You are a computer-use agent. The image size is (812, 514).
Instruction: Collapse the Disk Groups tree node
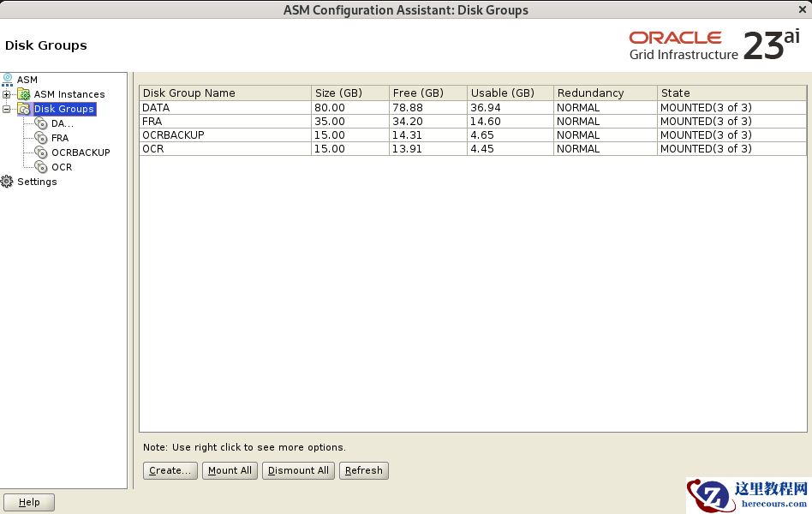6,109
